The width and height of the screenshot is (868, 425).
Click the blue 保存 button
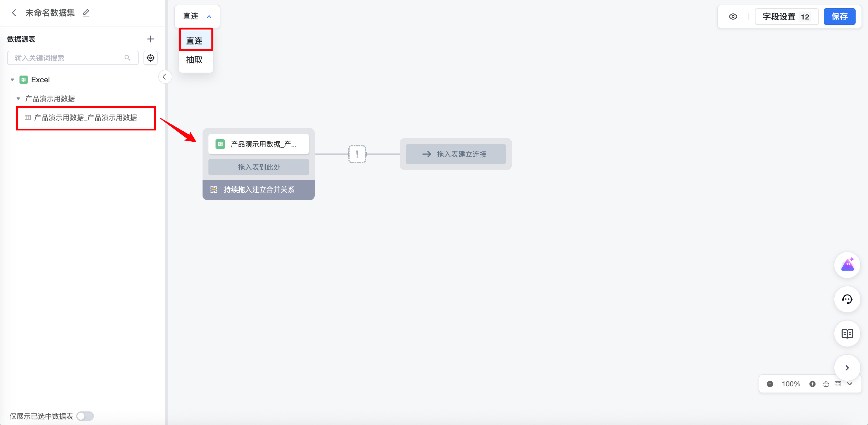point(839,17)
